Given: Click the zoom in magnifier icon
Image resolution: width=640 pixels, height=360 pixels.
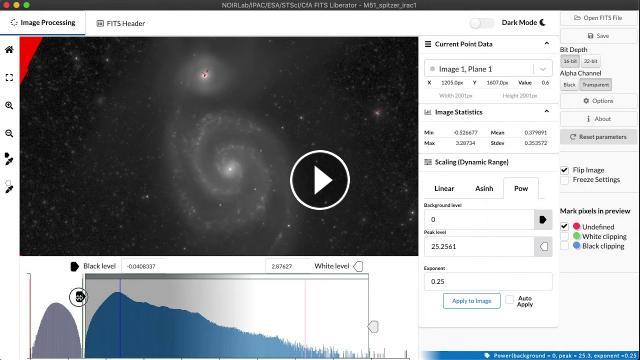Looking at the screenshot, I should 9,105.
